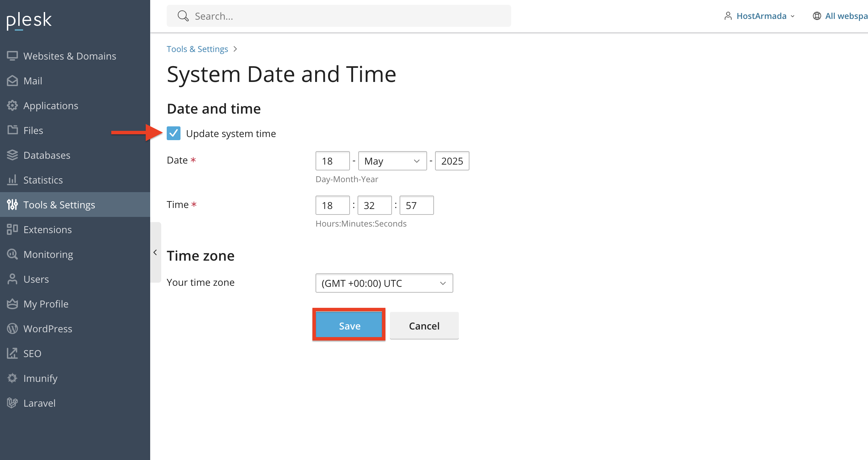Image resolution: width=868 pixels, height=460 pixels.
Task: Open the time zone dropdown
Action: coord(384,283)
